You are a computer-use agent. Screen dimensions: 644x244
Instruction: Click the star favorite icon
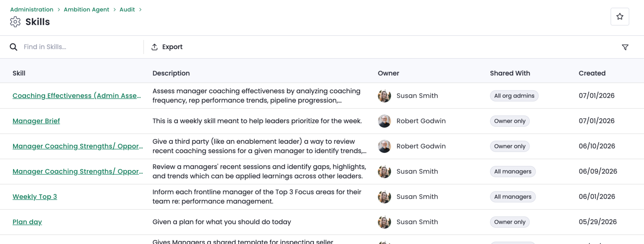(619, 17)
